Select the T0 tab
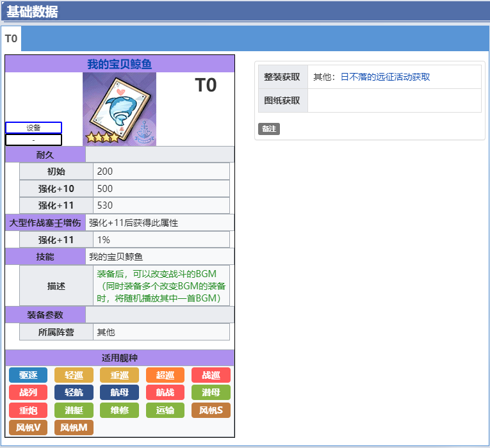Viewport: 490px width, 448px height. 12,38
